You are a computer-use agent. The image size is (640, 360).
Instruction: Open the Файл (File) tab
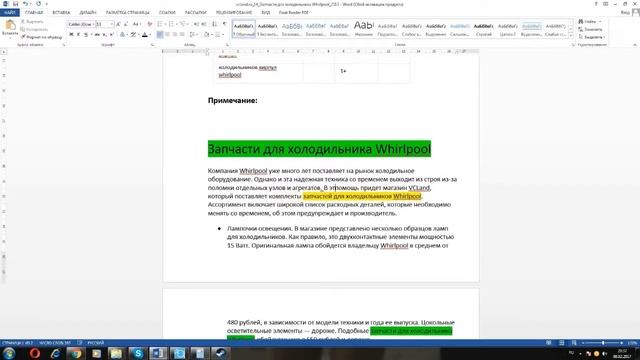pos(9,13)
